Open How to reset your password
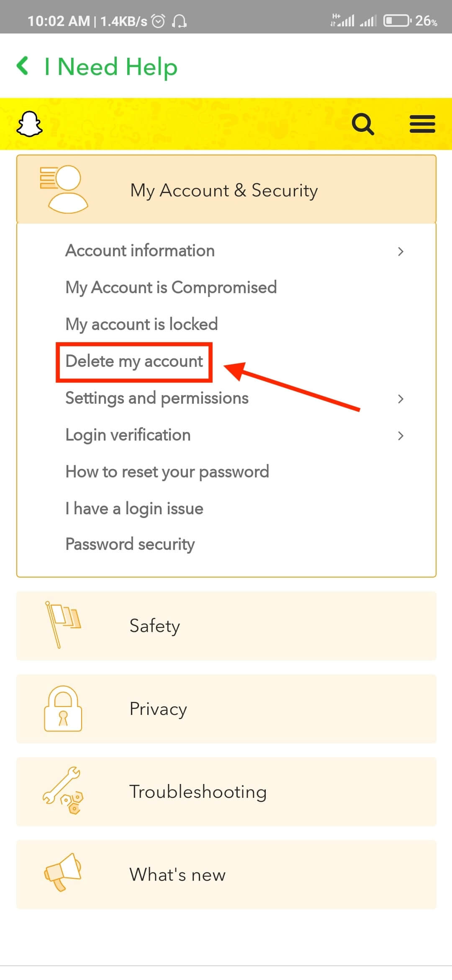 point(167,472)
